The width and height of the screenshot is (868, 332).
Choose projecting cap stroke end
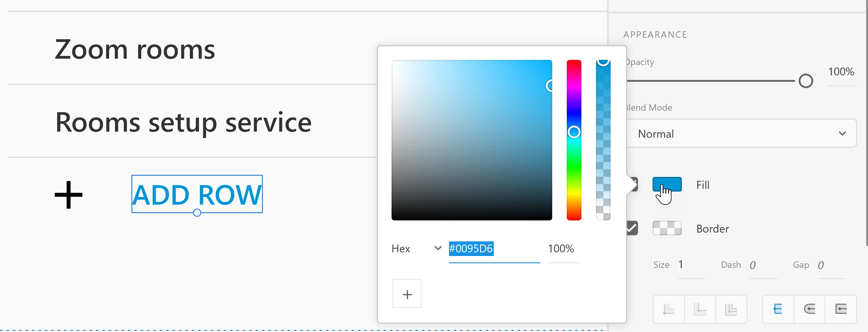841,309
